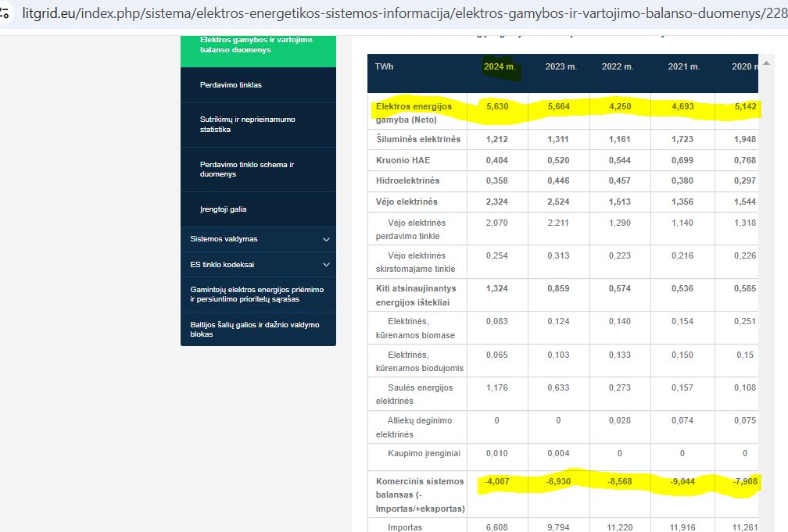Viewport: 788px width, 532px height.
Task: Click value 2,524 for Vėjo elektrinės 2023
Action: [558, 202]
